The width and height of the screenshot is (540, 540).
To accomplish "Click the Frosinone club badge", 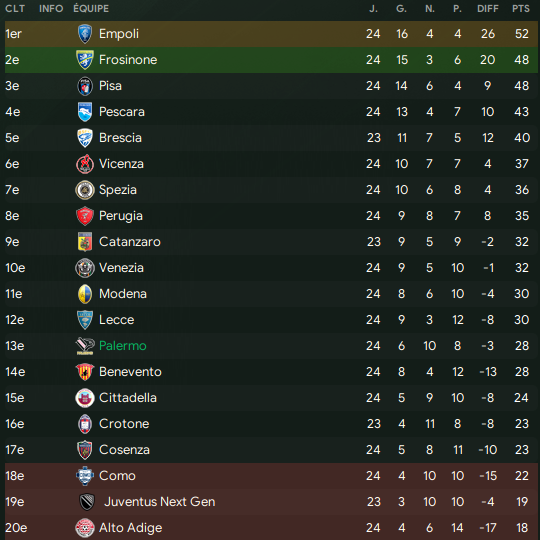I will (84, 60).
